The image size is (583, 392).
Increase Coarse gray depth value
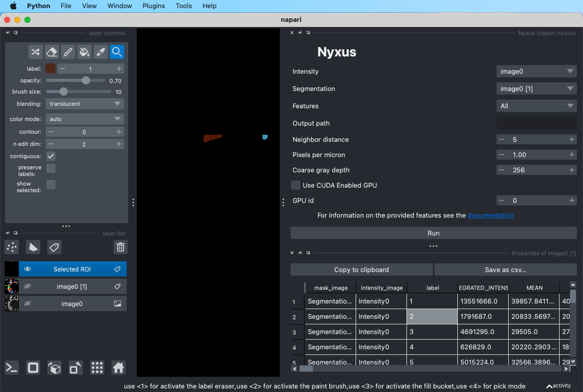pos(571,170)
